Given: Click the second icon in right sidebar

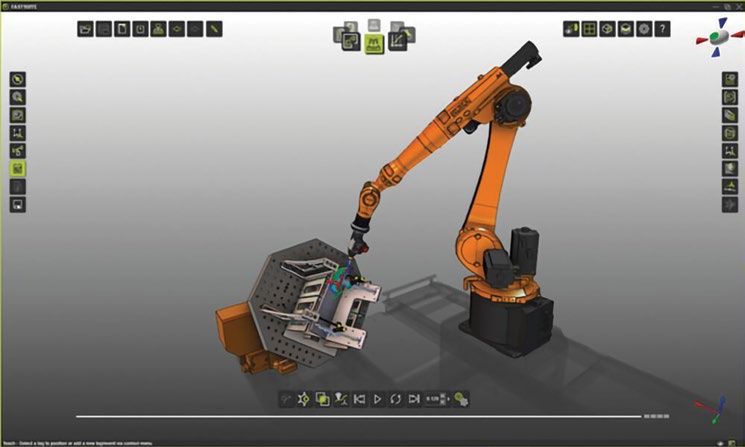Looking at the screenshot, I should pyautogui.click(x=730, y=97).
